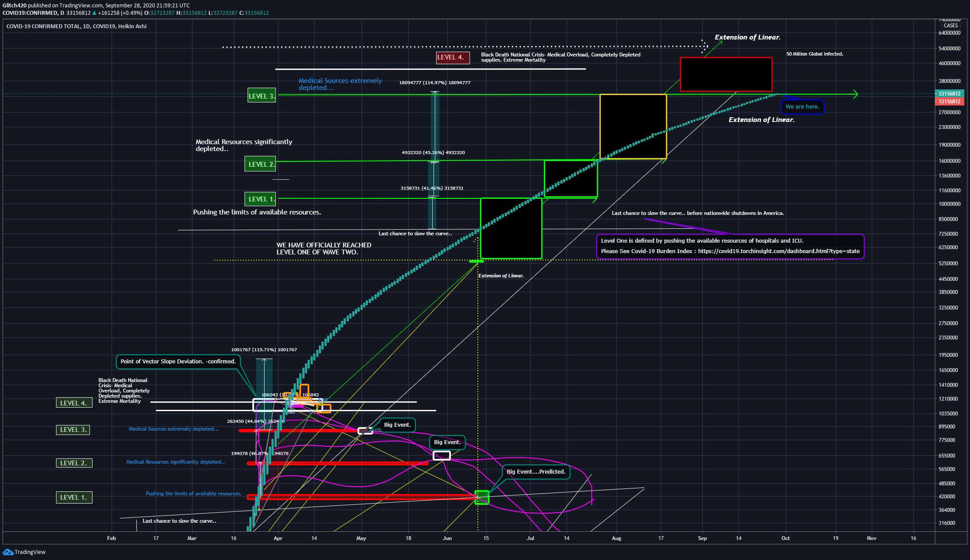Click 'WE HAVE OFFICIALLY REACHED LEVEL ONE' text

pyautogui.click(x=324, y=249)
